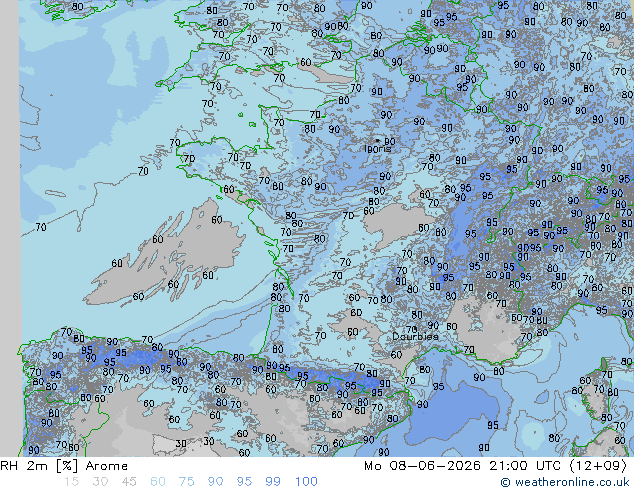Click the forecast date 'Mo 08-06-2026 21:00 UTC (12+09)'
The height and width of the screenshot is (490, 634).
click(x=495, y=466)
